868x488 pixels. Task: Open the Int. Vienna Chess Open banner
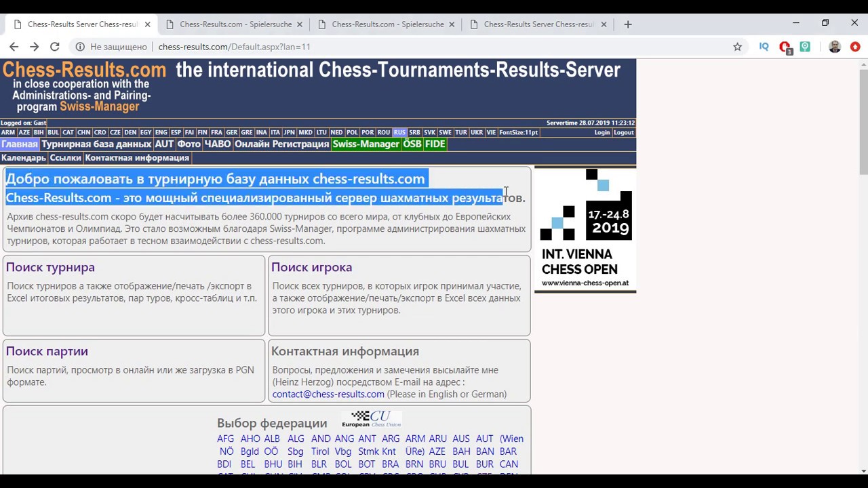[585, 229]
